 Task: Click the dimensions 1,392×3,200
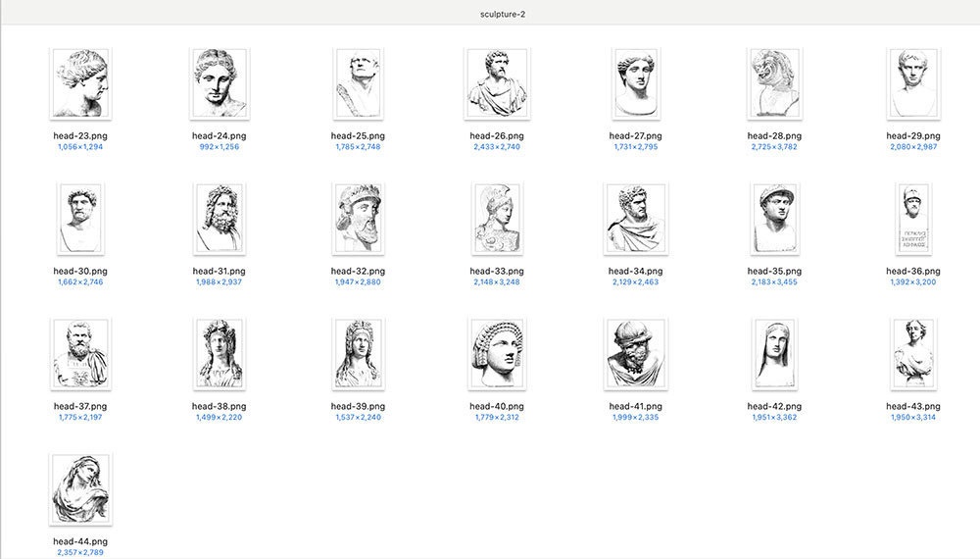pos(913,282)
